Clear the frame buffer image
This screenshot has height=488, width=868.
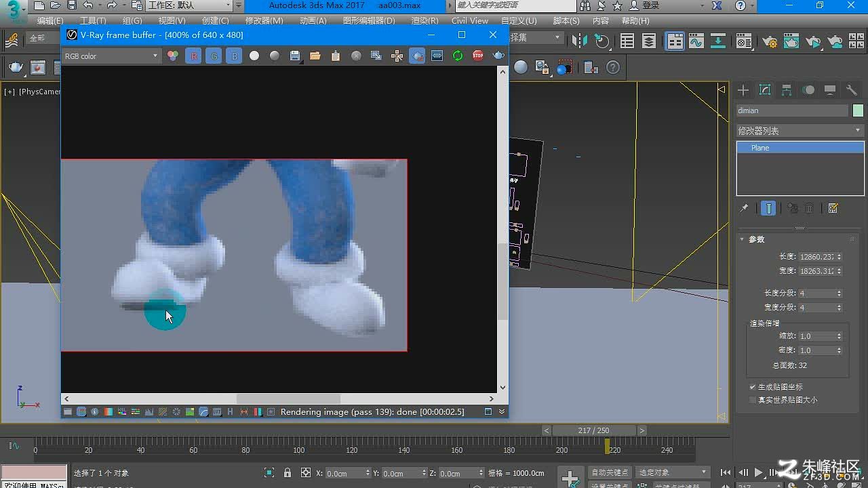[x=356, y=56]
